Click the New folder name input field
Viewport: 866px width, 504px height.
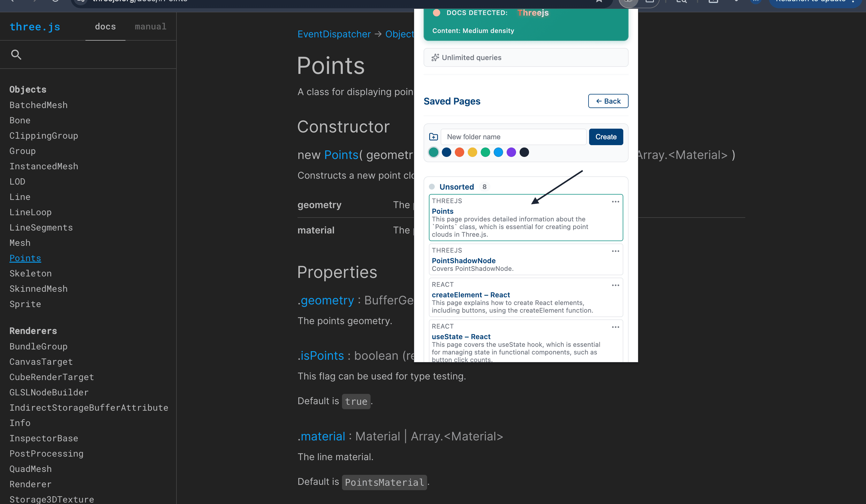pos(513,136)
